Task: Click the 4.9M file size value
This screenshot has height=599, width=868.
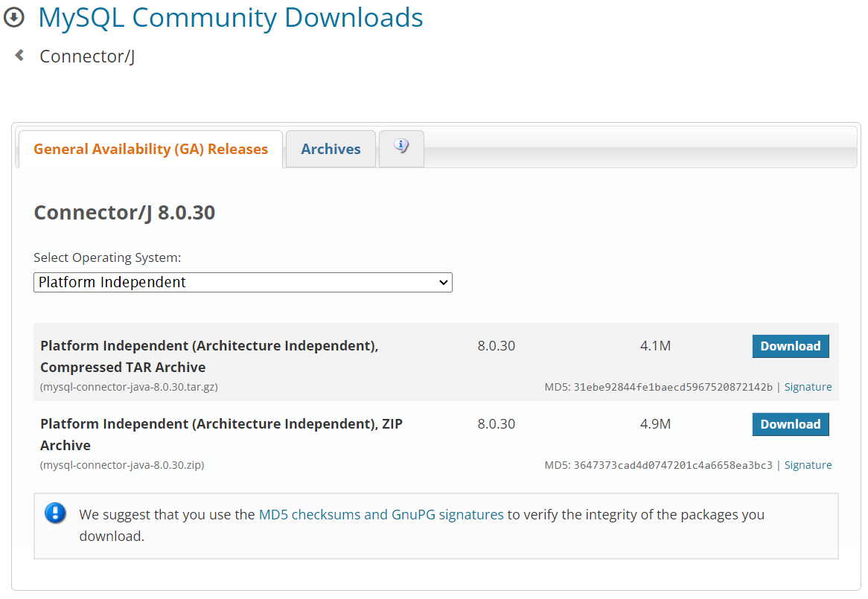Action: tap(655, 424)
